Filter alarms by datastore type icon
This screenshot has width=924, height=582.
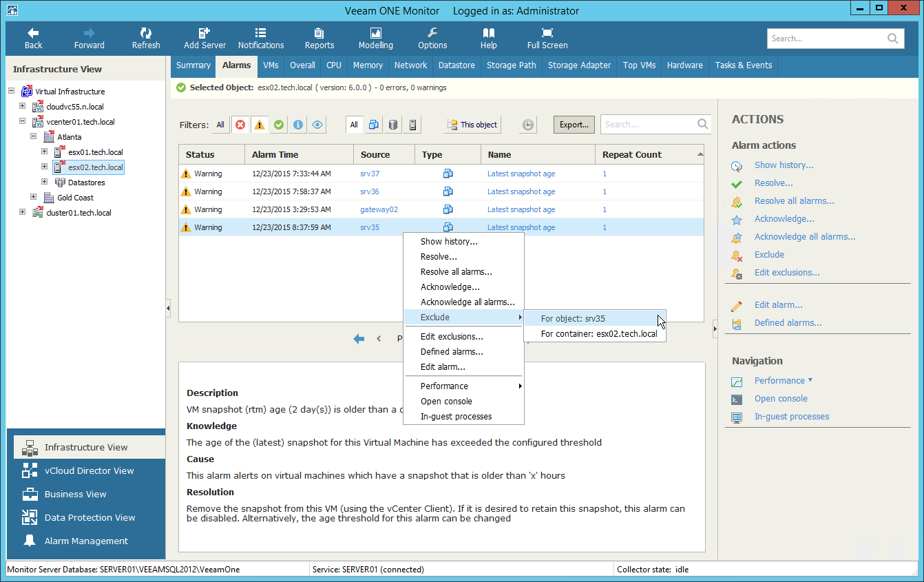(393, 125)
